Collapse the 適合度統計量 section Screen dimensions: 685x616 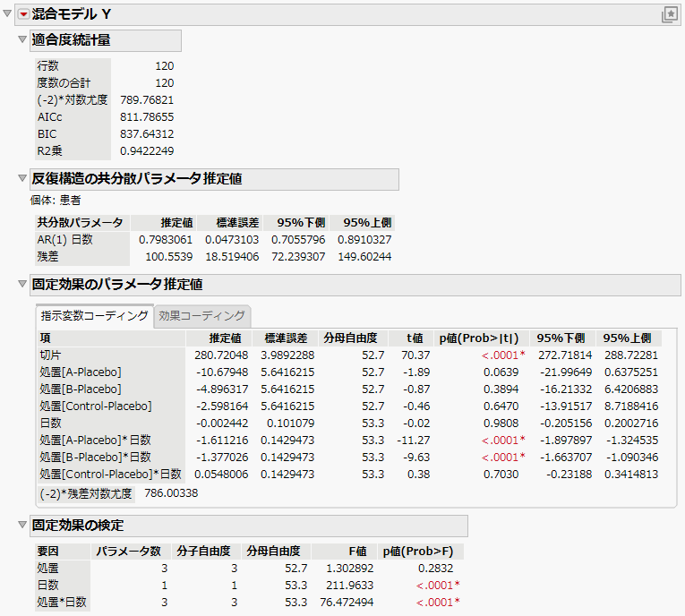point(22,39)
